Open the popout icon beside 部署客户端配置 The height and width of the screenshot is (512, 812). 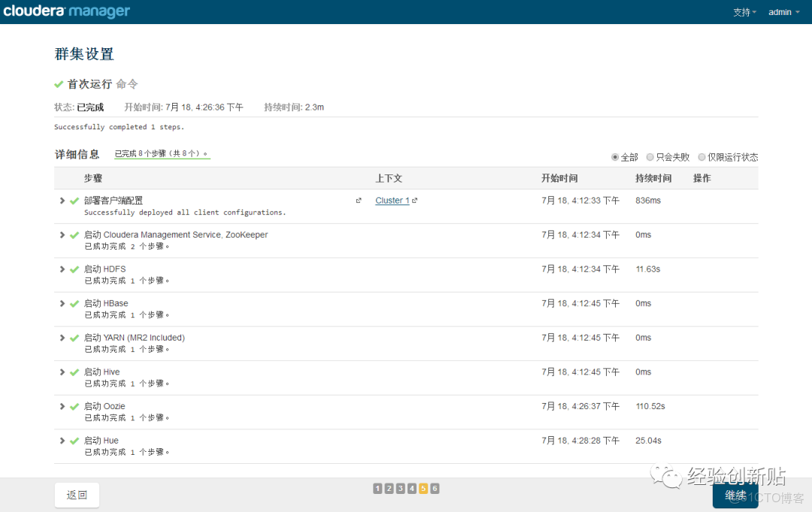359,200
